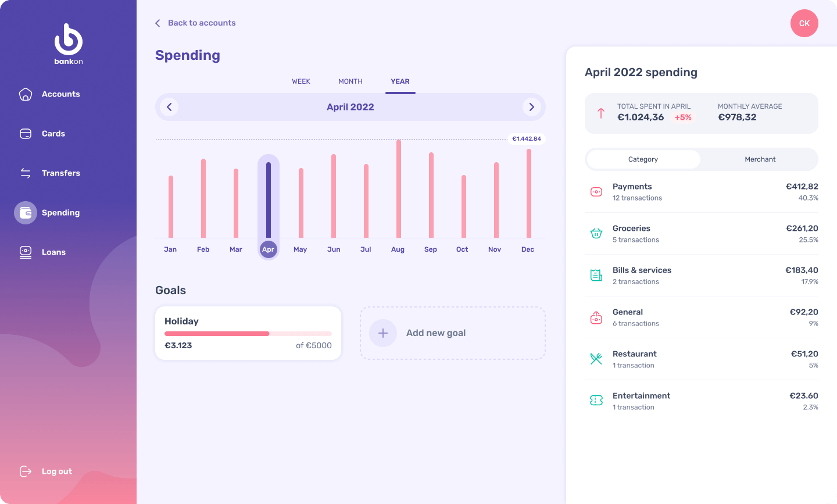
Task: Select the Dec bar in chart
Action: pos(529,193)
